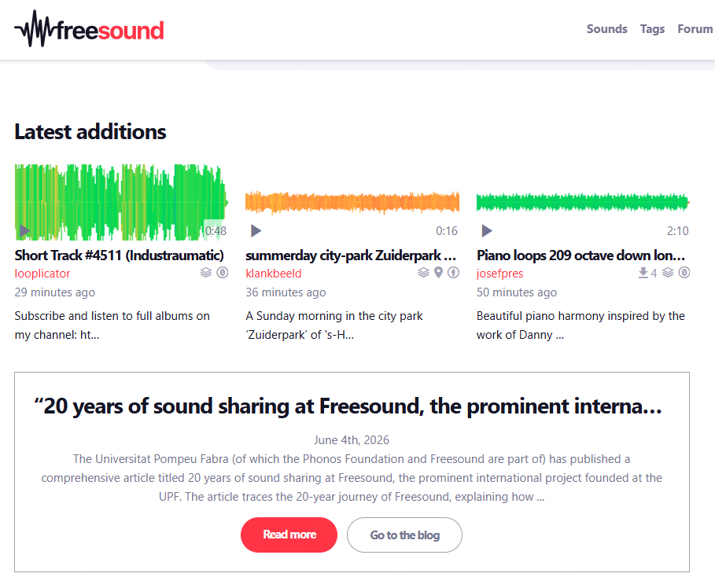715x588 pixels.
Task: Open the Tags menu item
Action: pyautogui.click(x=652, y=29)
